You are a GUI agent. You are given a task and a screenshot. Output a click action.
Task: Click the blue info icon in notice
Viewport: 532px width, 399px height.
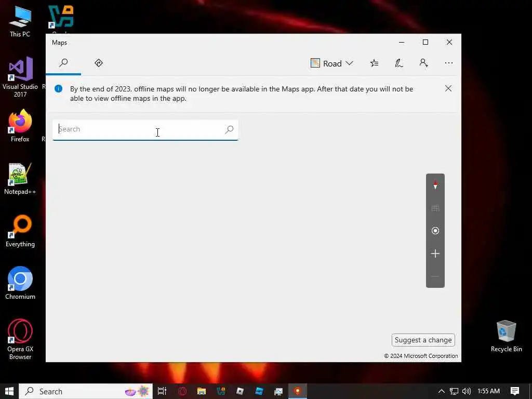58,89
